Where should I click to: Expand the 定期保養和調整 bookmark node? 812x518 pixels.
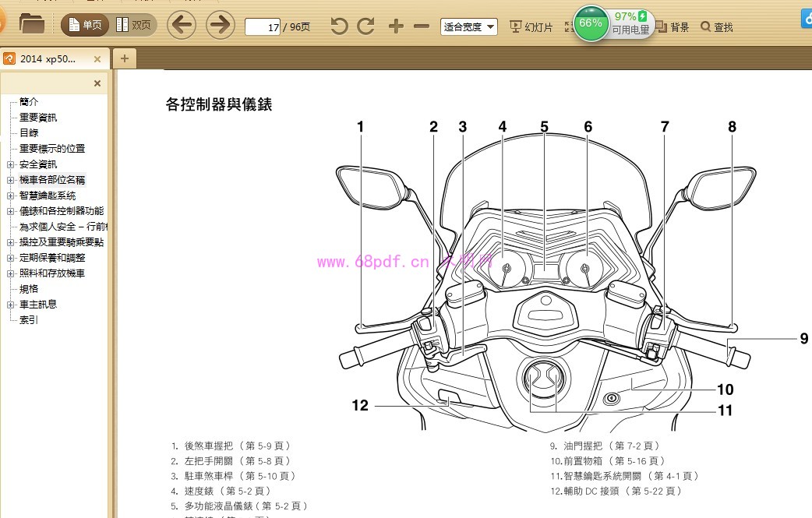10,258
